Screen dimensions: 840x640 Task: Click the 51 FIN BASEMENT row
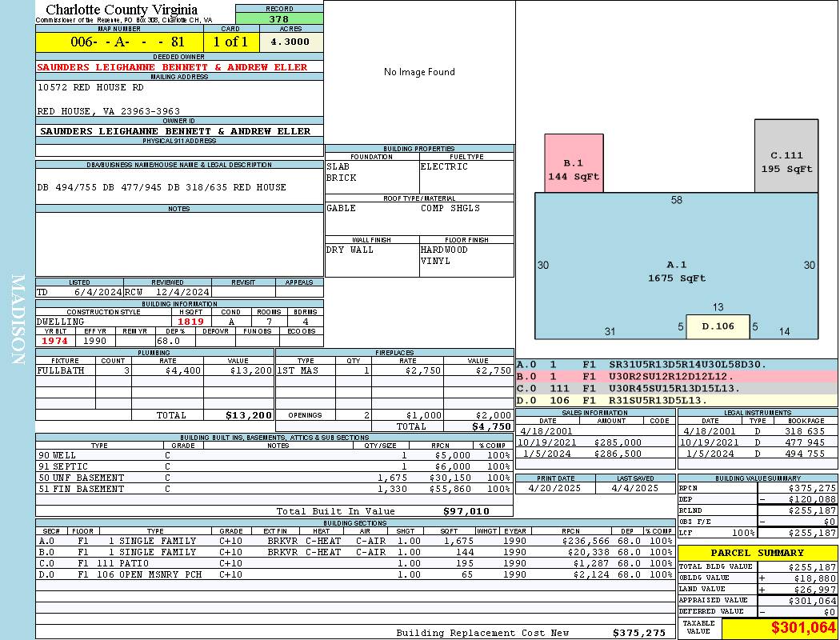click(x=274, y=489)
